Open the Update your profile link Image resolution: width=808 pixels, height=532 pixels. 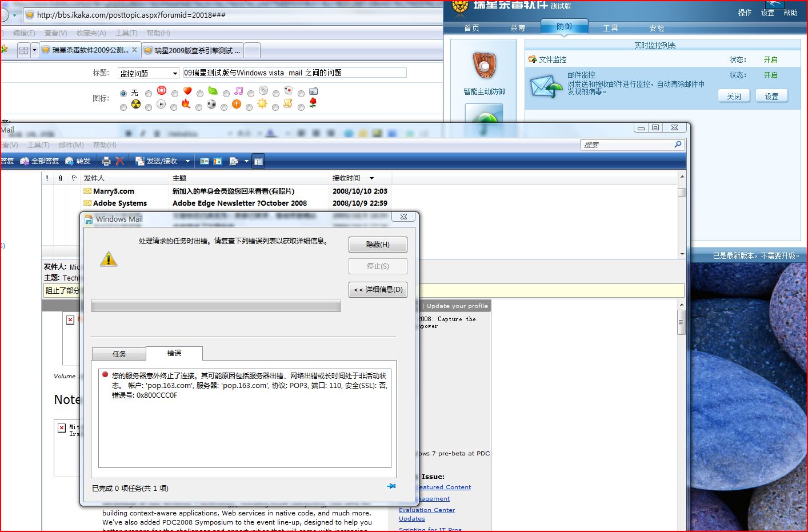pos(457,306)
